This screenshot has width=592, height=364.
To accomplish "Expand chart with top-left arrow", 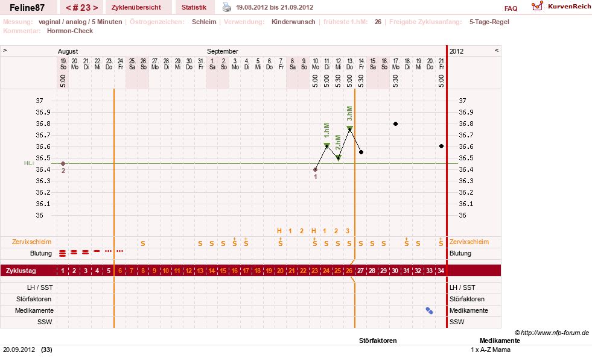I will pyautogui.click(x=5, y=50).
